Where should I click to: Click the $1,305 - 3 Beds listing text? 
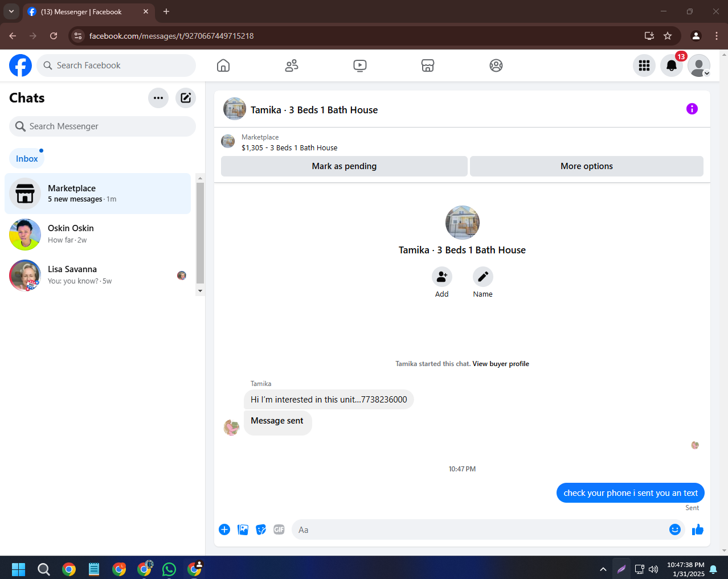tap(289, 148)
